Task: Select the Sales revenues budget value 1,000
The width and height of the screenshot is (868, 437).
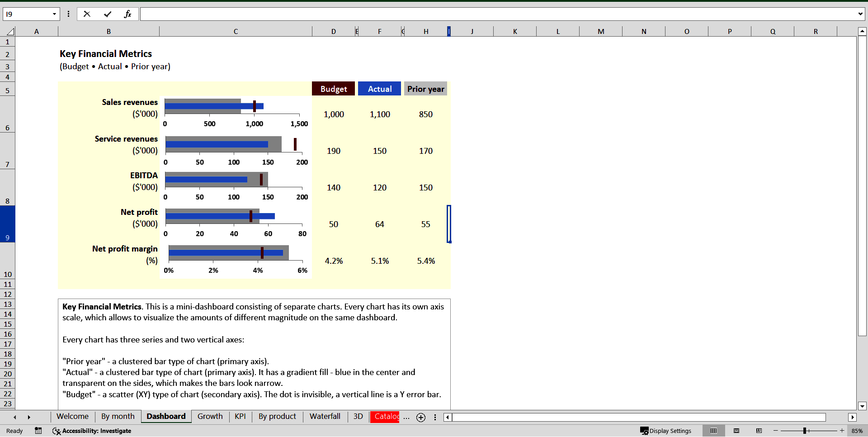Action: pyautogui.click(x=334, y=114)
